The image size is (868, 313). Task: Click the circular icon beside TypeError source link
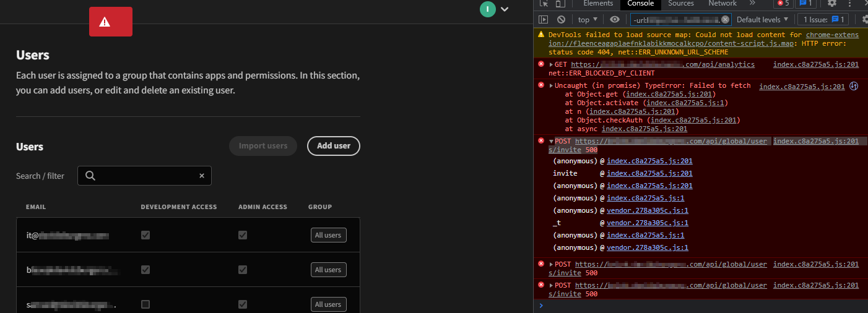[854, 87]
